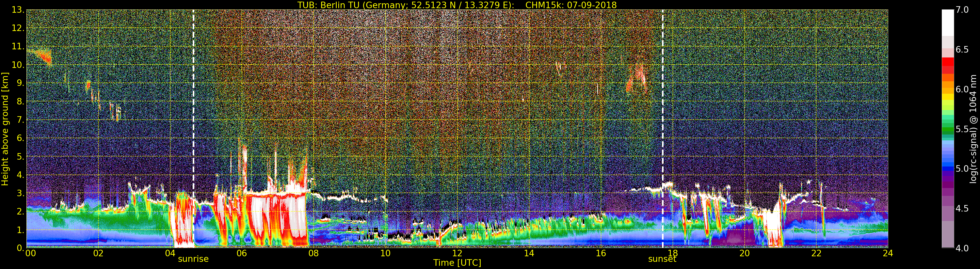Screen dimensions: 980x269
Task: Click the "9." height axis tick label
Action: click(20, 83)
